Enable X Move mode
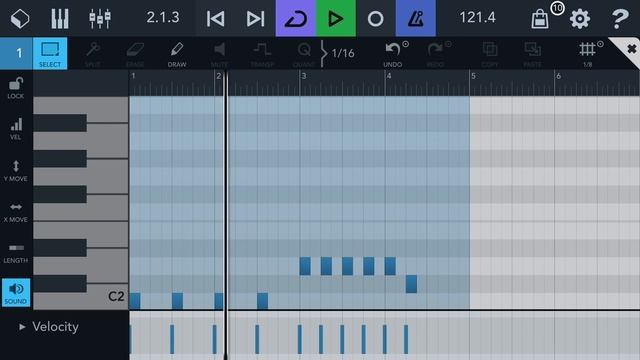The height and width of the screenshot is (360, 640). pos(16,212)
